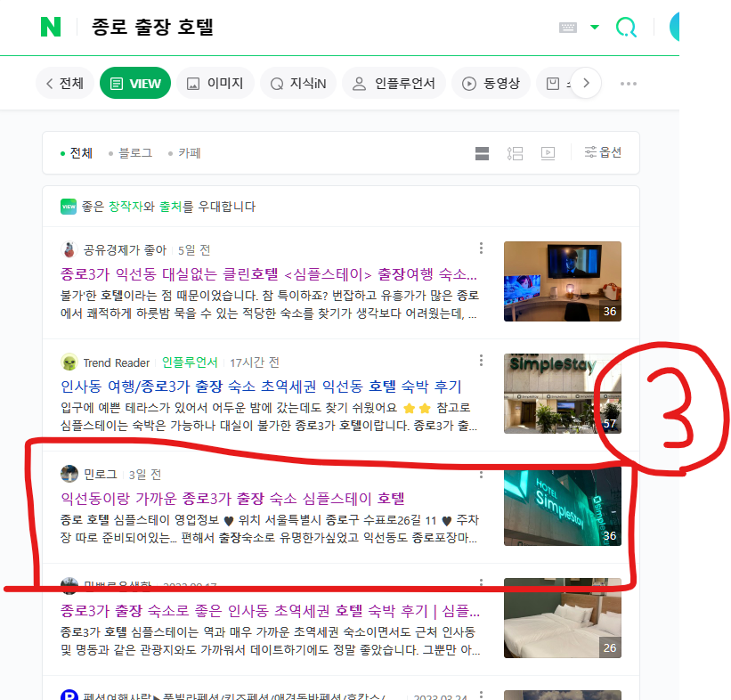Open the white hotel bed thumbnail
The height and width of the screenshot is (700, 731).
click(x=562, y=618)
